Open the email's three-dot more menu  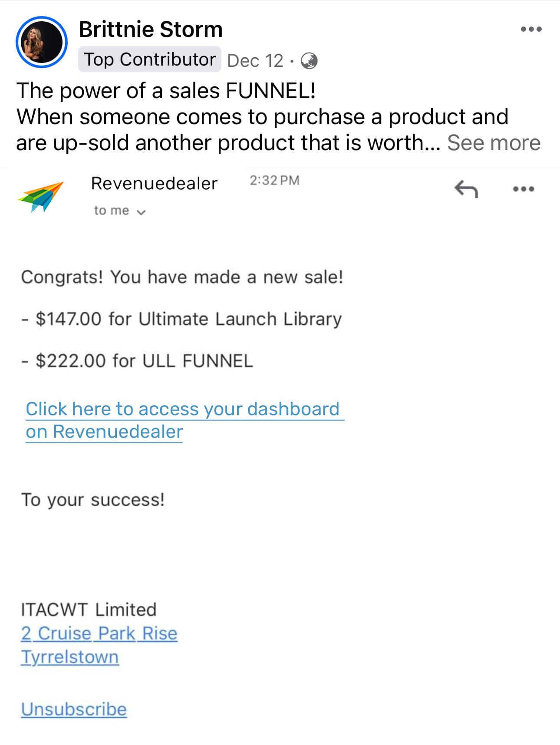[x=523, y=189]
